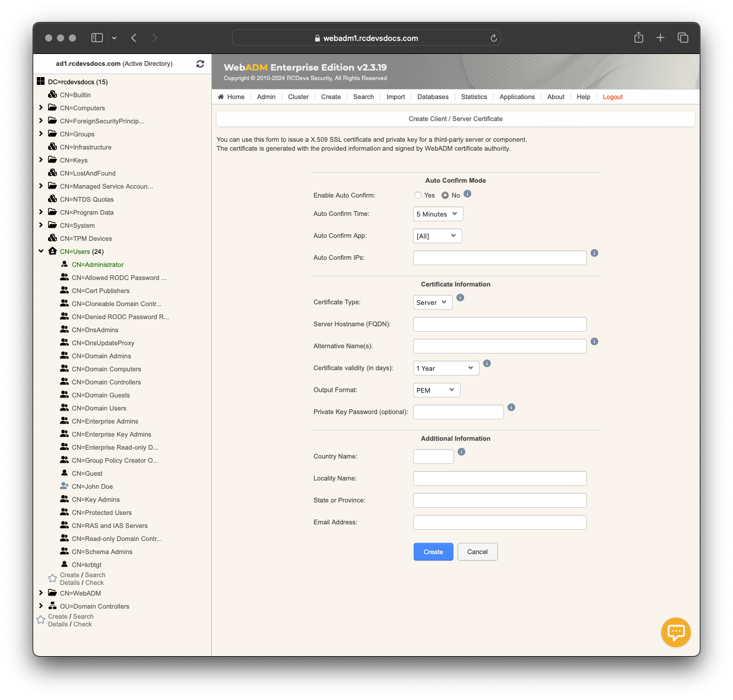Click the blue Create button
Viewport: 733px width, 700px height.
click(433, 552)
